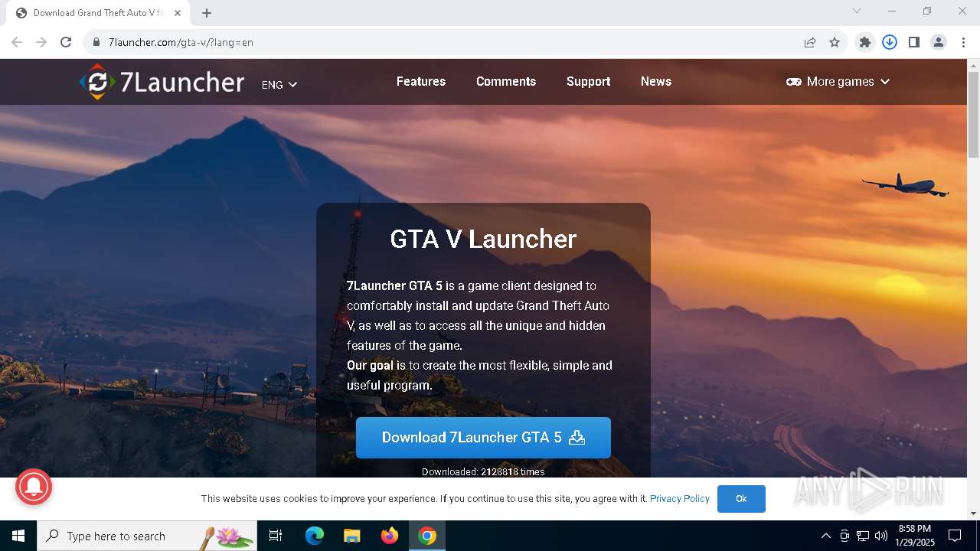
Task: Click the Chrome icon in the taskbar
Action: coord(427,536)
